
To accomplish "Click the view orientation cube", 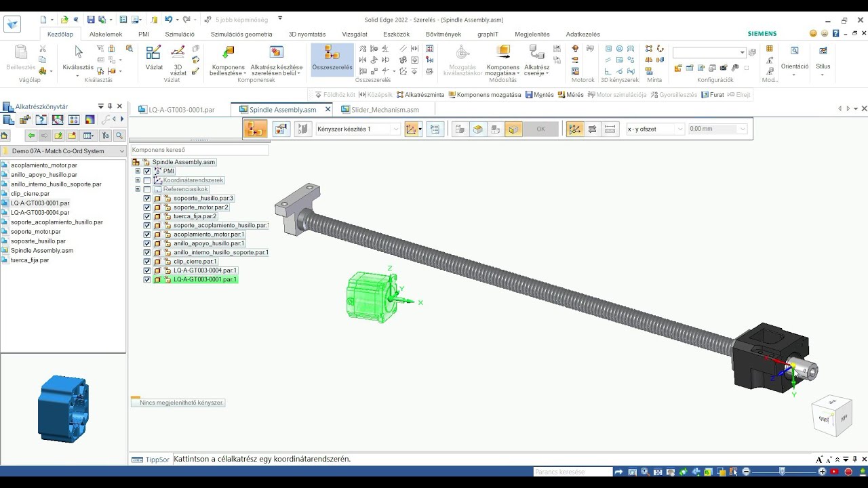I will click(831, 416).
